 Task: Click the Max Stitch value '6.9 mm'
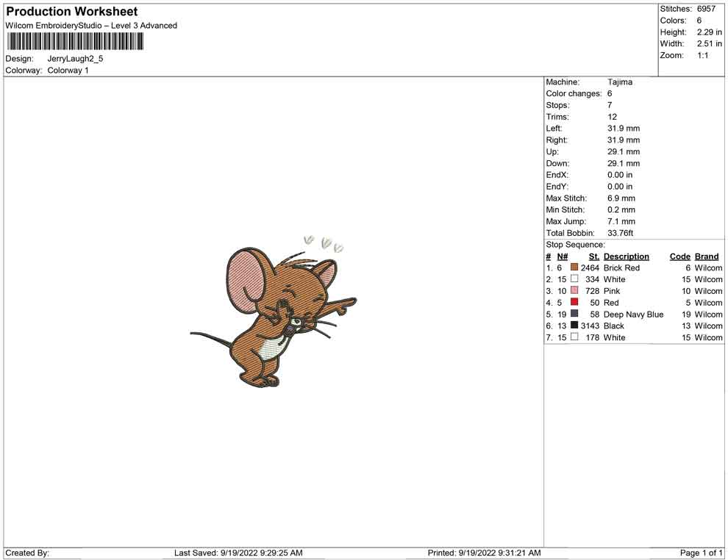[621, 198]
